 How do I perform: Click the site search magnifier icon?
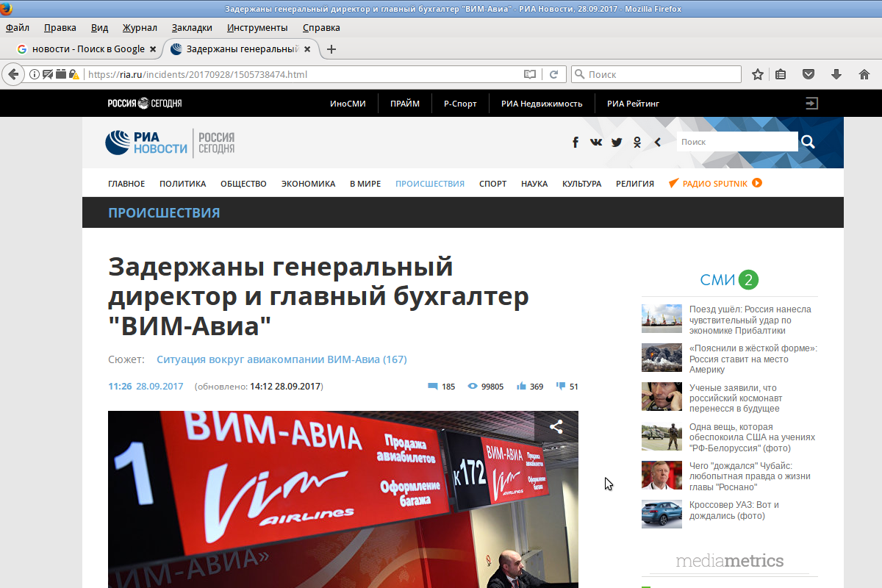click(808, 142)
